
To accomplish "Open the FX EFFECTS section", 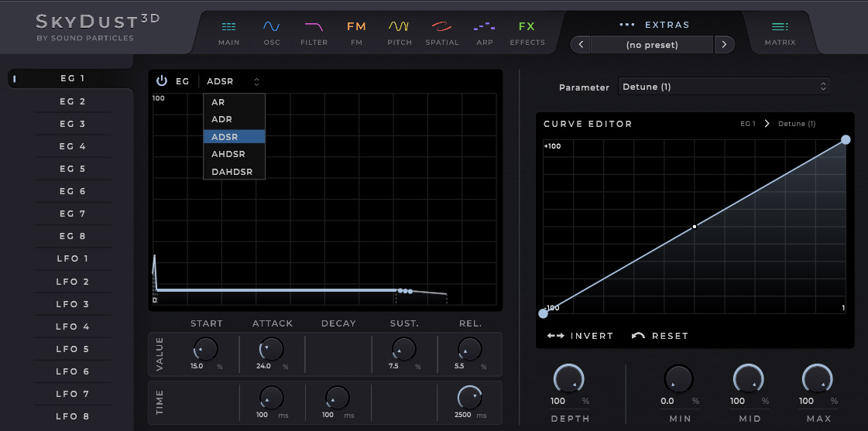I will click(x=527, y=32).
